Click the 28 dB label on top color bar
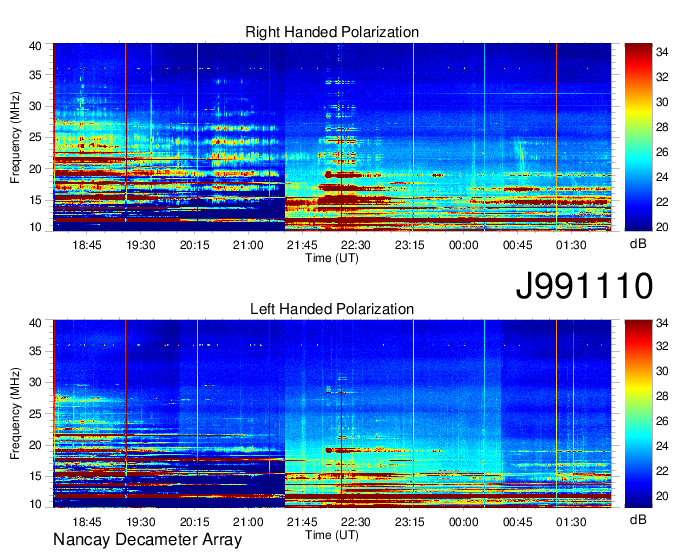680x552 pixels. click(x=662, y=127)
